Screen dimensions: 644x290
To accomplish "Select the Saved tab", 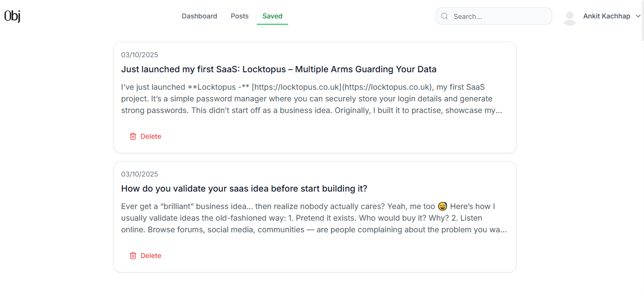I will click(x=272, y=16).
